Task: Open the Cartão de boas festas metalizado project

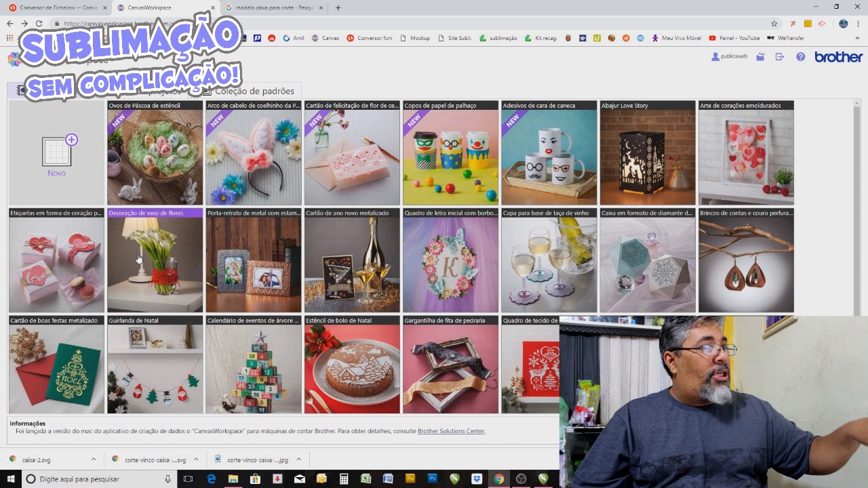Action: pyautogui.click(x=56, y=365)
